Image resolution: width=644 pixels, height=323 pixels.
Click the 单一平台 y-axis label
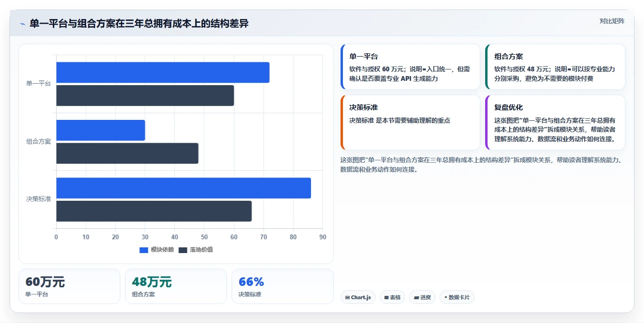click(x=39, y=84)
